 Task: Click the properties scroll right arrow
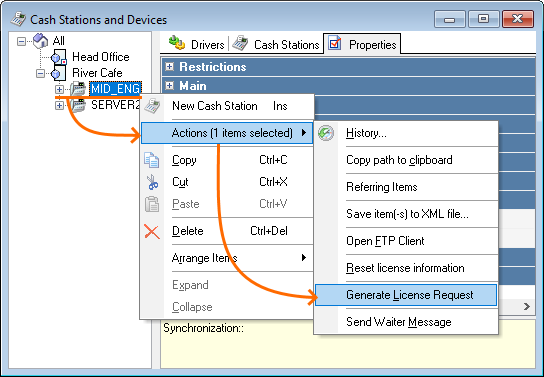527,306
